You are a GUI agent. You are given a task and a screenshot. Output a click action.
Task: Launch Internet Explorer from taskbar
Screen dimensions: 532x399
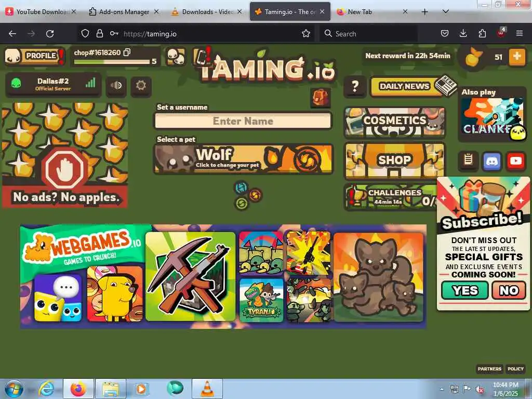[x=46, y=389]
